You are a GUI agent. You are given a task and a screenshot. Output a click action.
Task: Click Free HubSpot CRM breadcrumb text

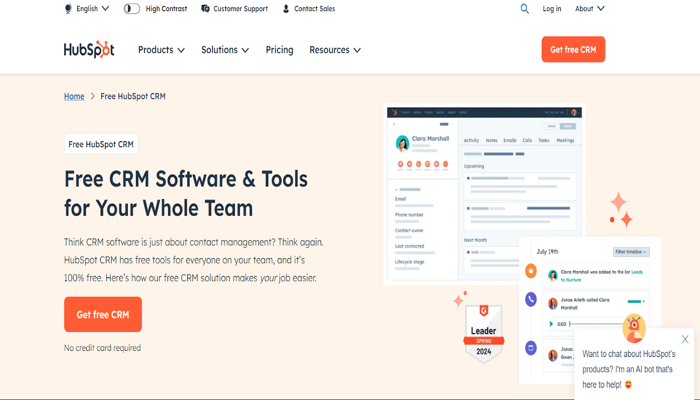click(133, 96)
